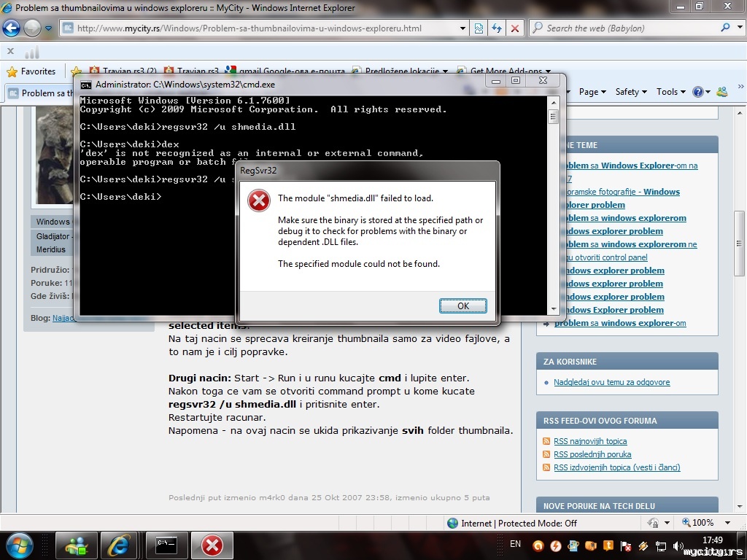Switch to the cmd.exe taskbar button
Image resolution: width=747 pixels, height=560 pixels.
point(167,545)
